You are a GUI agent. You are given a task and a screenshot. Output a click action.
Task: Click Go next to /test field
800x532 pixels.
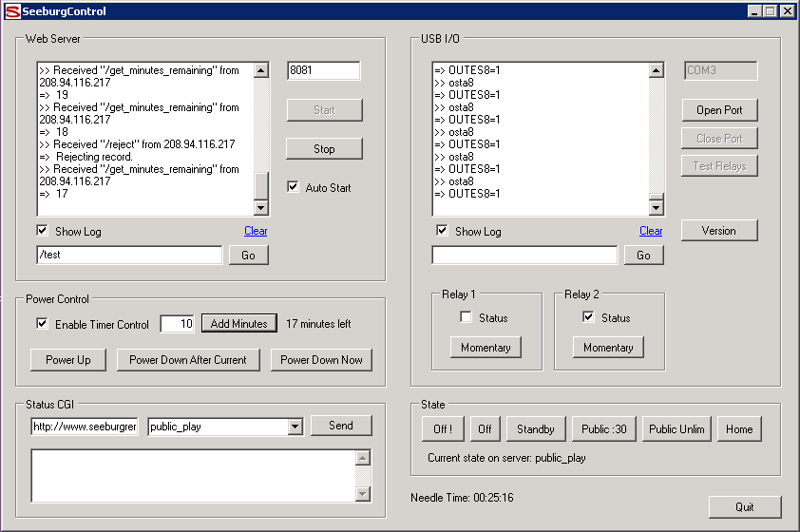click(x=249, y=255)
